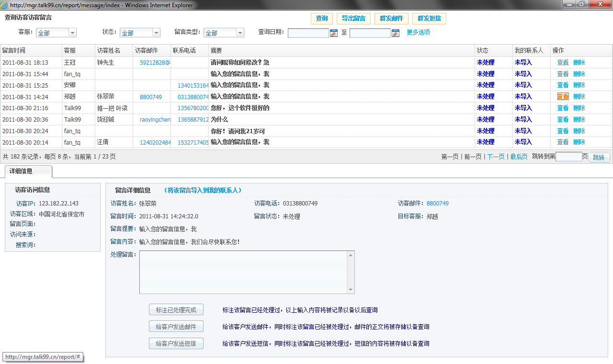Image resolution: width=613 pixels, height=364 pixels.
Task: Go to 下一页 in pagination
Action: pos(496,157)
